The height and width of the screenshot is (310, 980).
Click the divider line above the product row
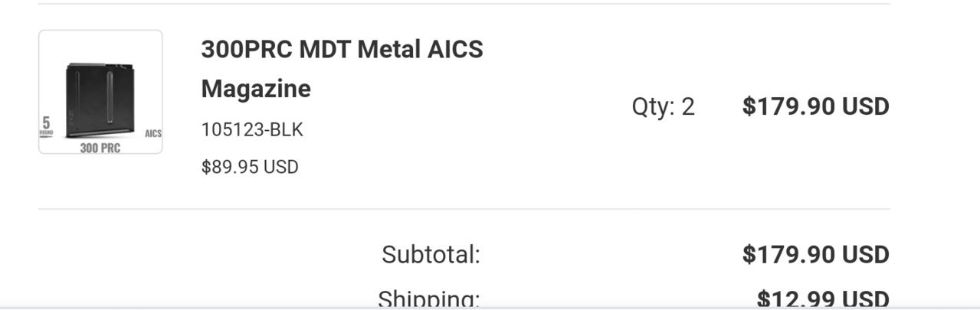point(464,4)
